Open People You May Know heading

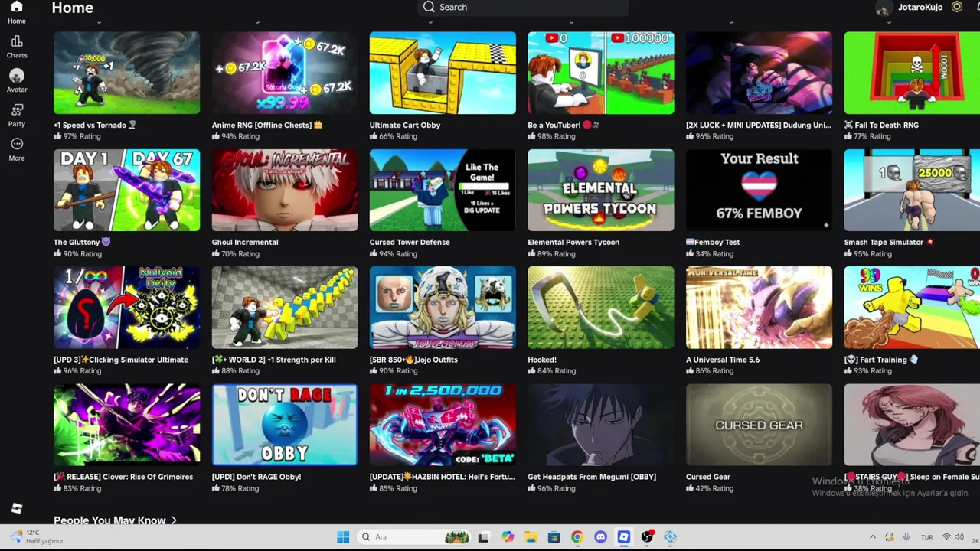109,520
